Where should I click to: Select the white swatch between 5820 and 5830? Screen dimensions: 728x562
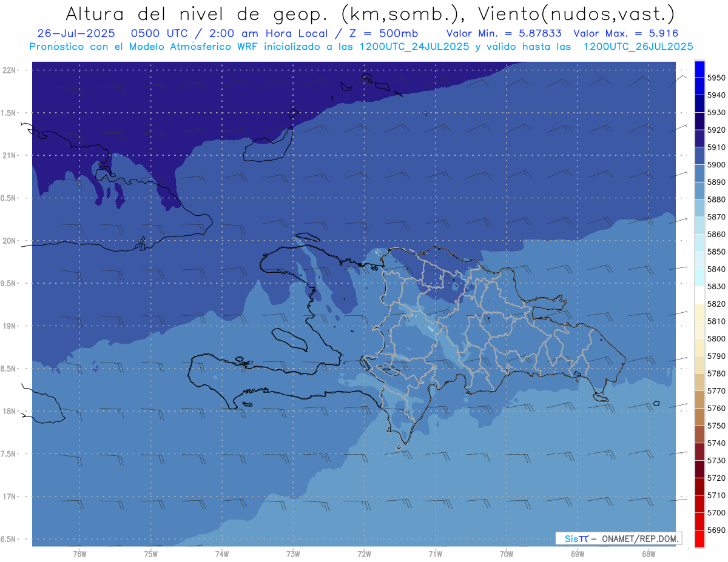tap(699, 295)
